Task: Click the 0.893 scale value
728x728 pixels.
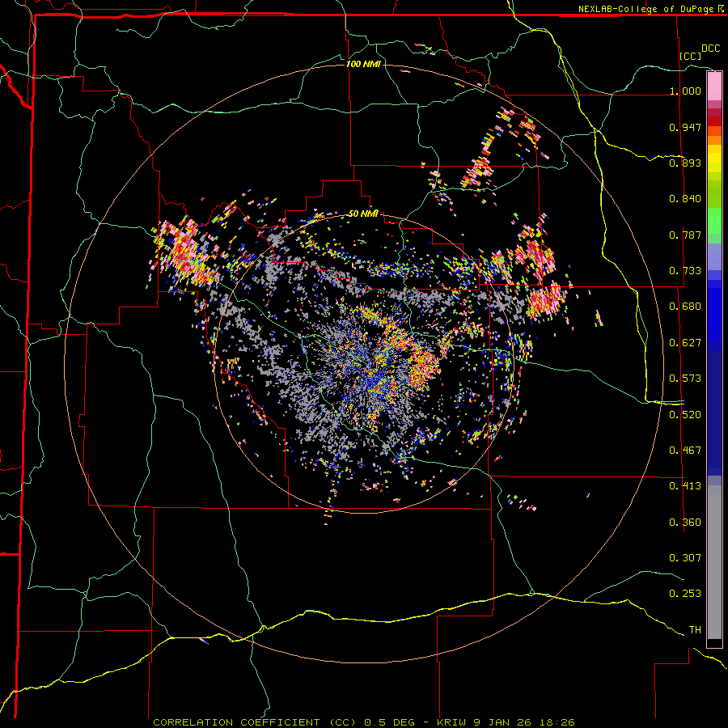Action: (685, 163)
